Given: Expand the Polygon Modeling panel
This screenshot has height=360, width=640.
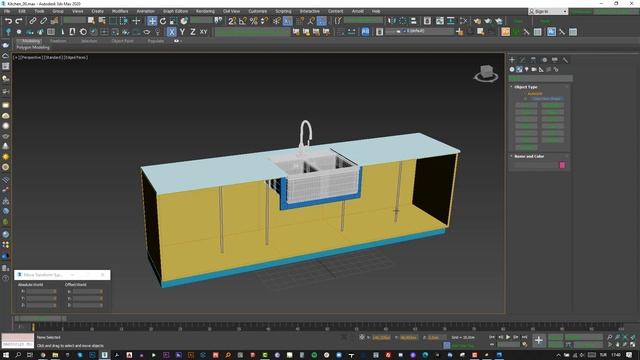Looking at the screenshot, I should pos(33,47).
